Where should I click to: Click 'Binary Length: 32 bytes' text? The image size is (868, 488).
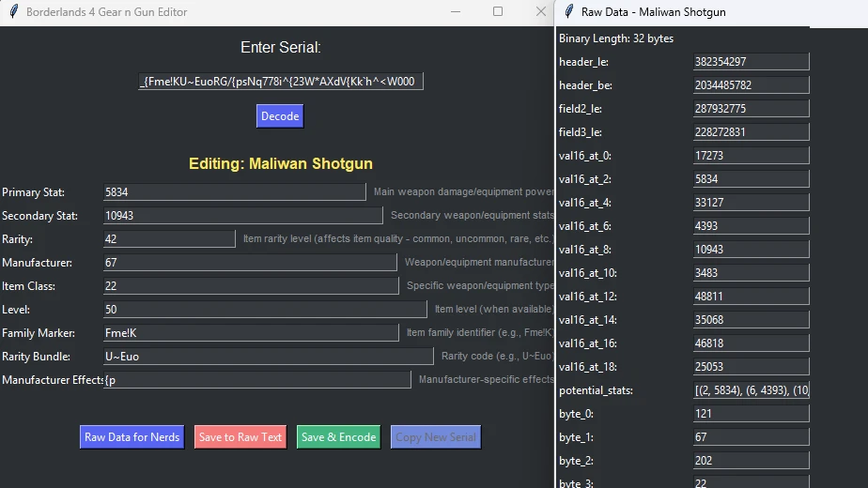tap(616, 38)
